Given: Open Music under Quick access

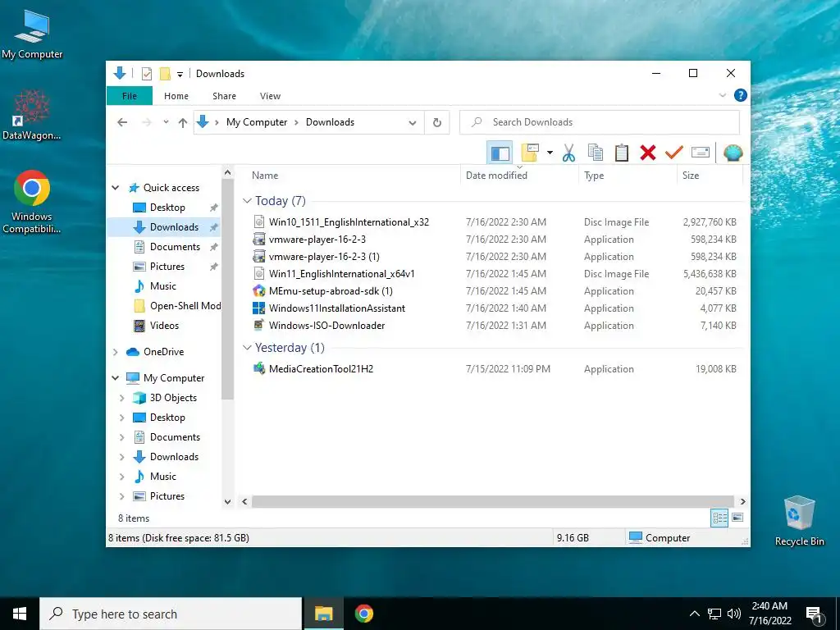Looking at the screenshot, I should (162, 286).
